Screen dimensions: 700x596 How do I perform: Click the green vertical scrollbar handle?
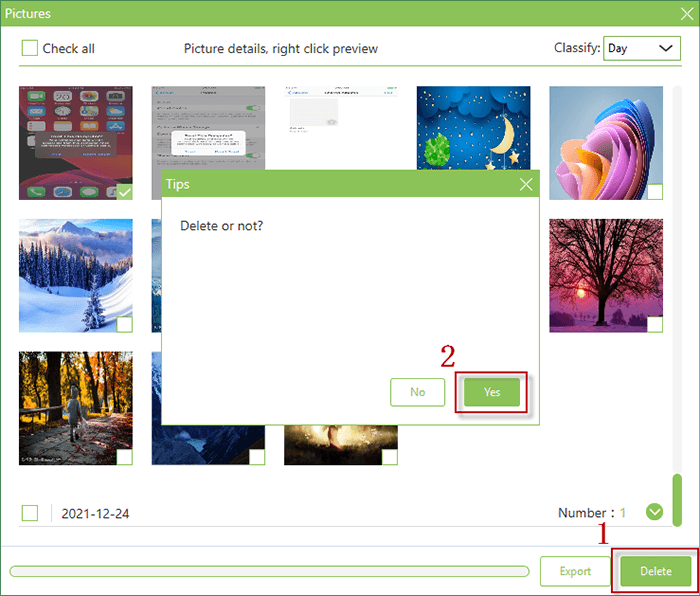[x=677, y=500]
